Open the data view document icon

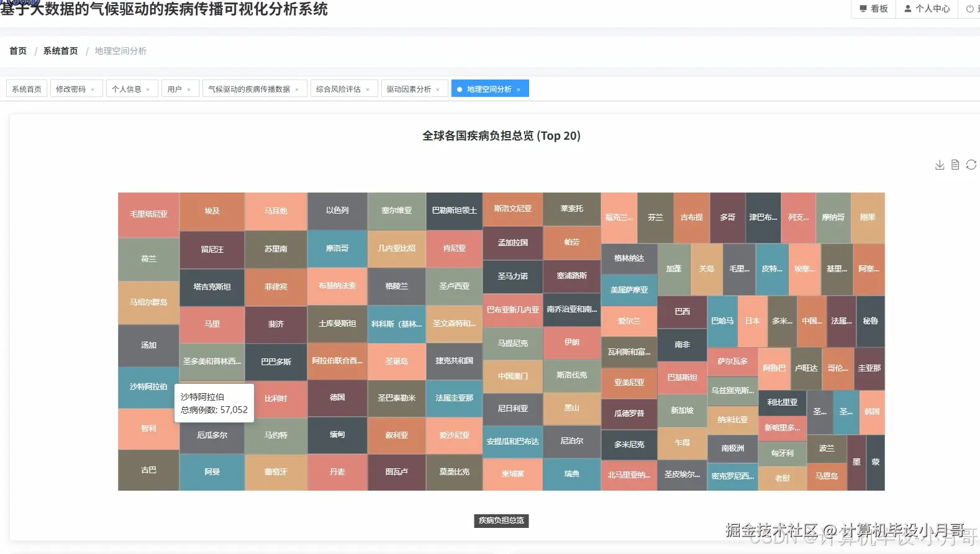pos(955,165)
